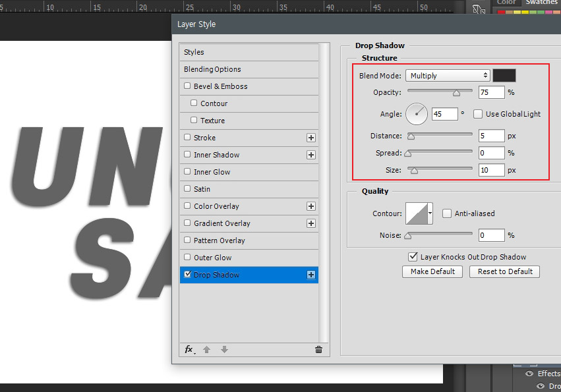Select the Outer Glow effect row label
The width and height of the screenshot is (561, 392).
(x=212, y=258)
